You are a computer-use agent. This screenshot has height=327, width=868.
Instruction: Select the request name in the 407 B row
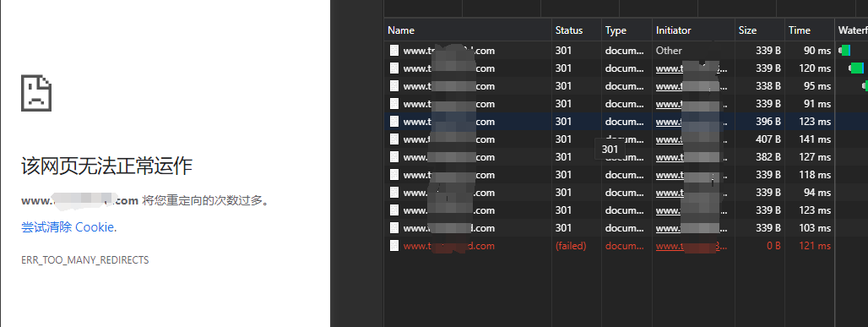pos(449,139)
